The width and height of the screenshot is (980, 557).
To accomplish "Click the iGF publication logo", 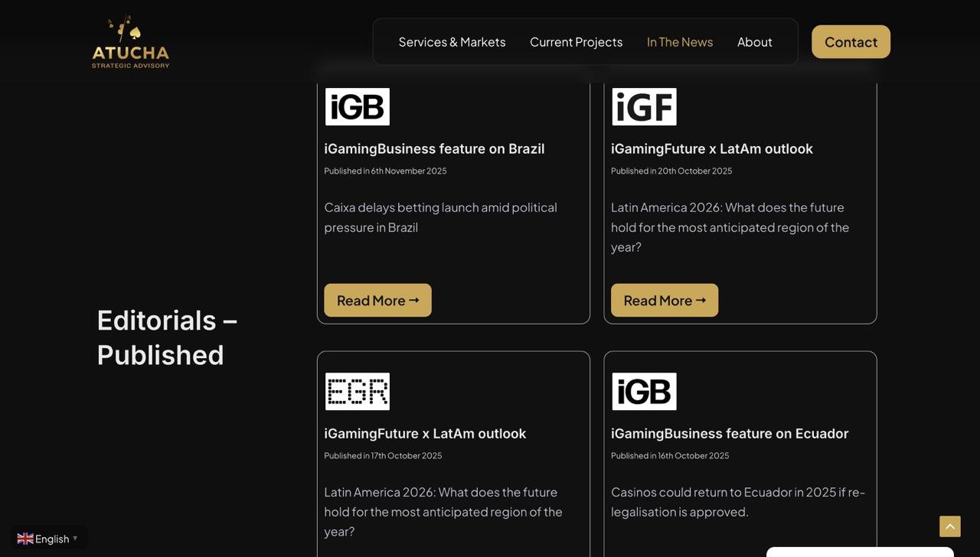I will click(x=644, y=106).
